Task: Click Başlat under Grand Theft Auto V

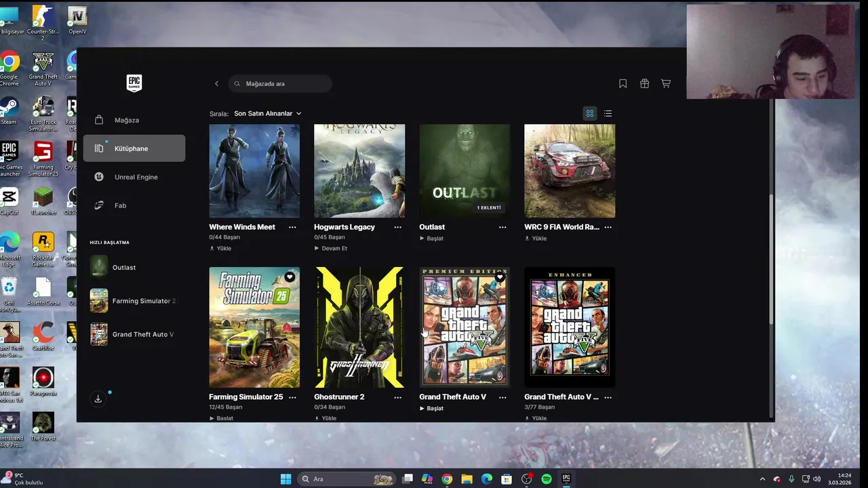Action: click(x=431, y=409)
